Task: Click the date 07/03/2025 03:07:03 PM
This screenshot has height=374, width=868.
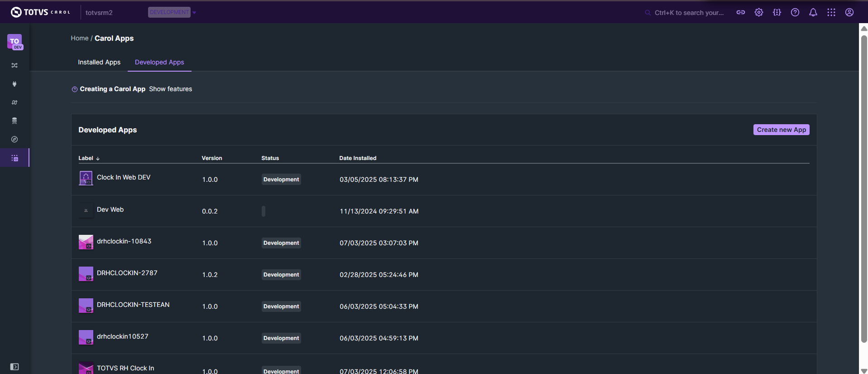Action: (379, 243)
